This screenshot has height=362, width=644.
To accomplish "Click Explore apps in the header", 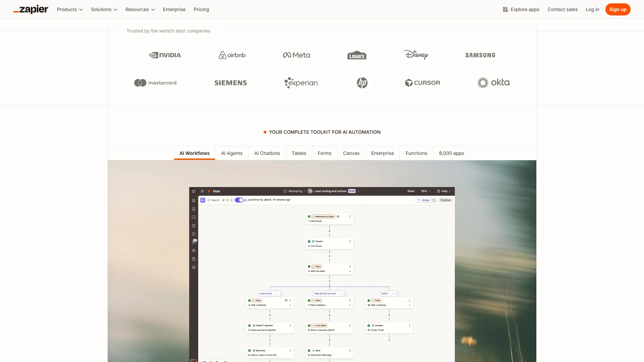I will 521,9.
